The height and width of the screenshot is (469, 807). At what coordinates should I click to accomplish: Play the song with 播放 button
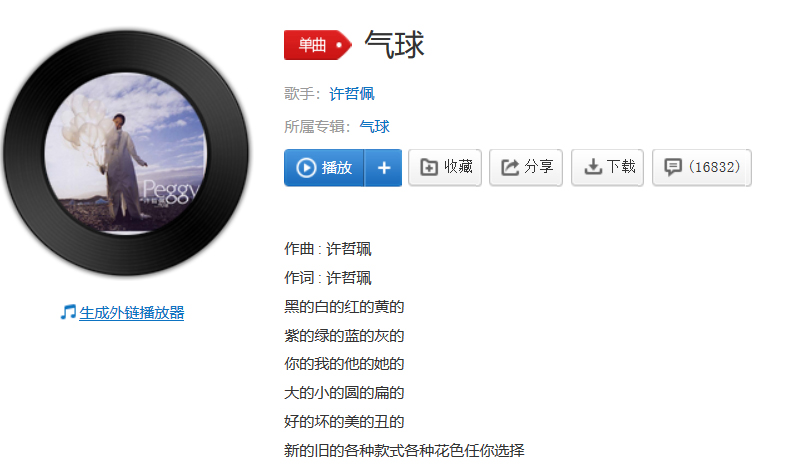[324, 168]
